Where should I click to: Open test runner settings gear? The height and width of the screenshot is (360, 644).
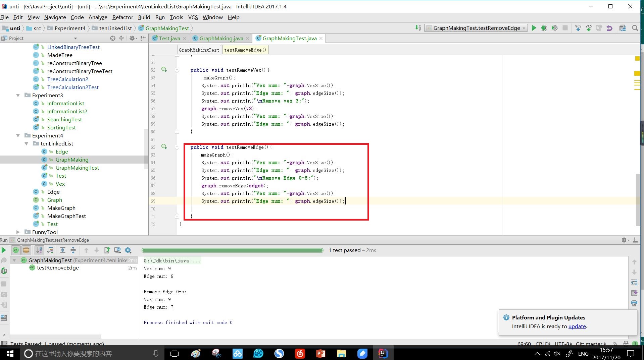(128, 250)
